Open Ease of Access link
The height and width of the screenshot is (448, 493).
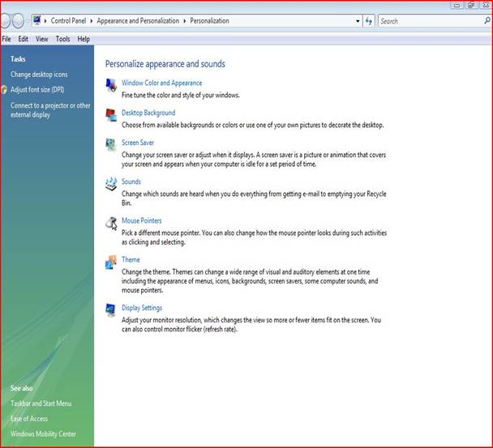29,419
